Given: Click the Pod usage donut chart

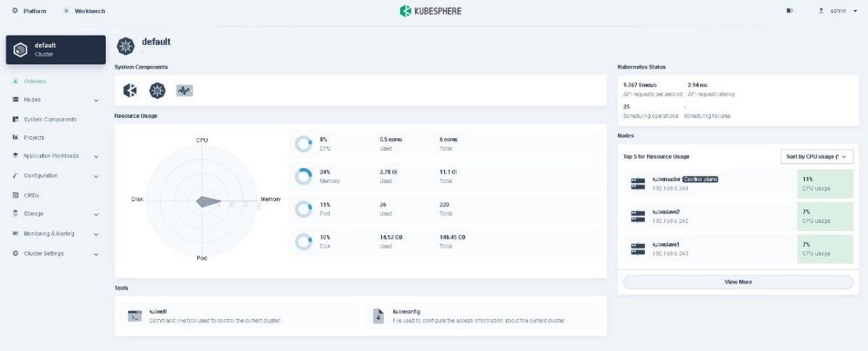Looking at the screenshot, I should coord(304,209).
